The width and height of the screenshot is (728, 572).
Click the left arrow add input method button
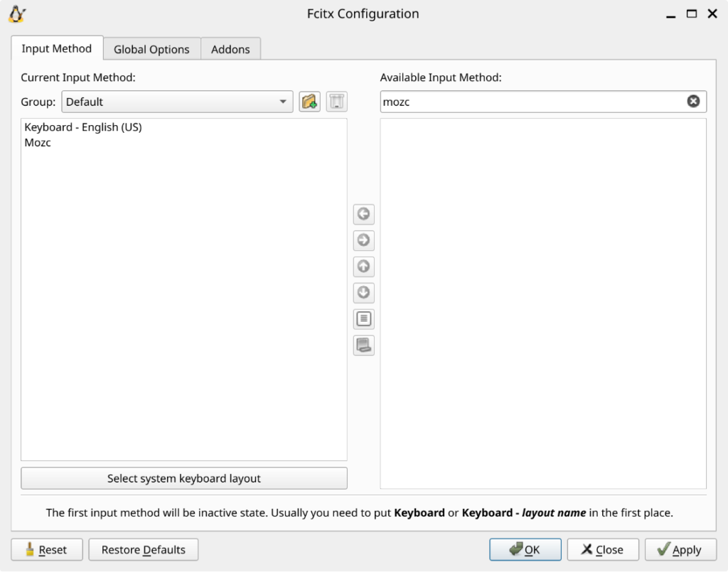363,214
